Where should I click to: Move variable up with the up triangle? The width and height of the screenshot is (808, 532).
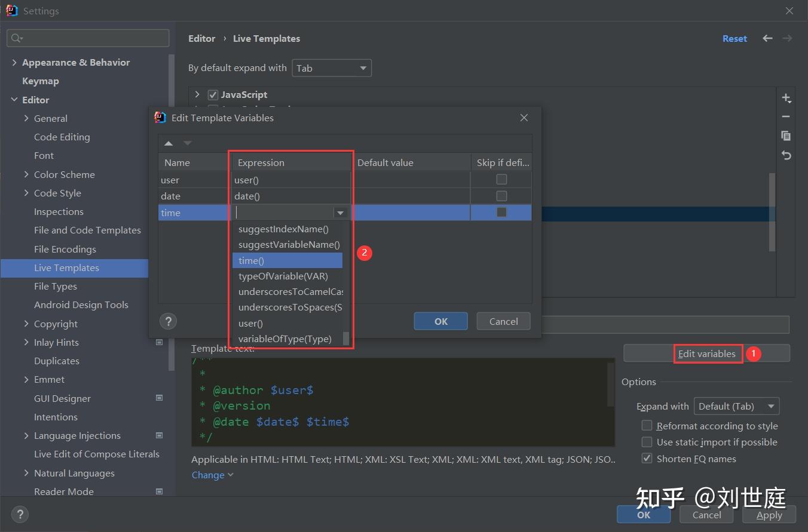pyautogui.click(x=169, y=143)
